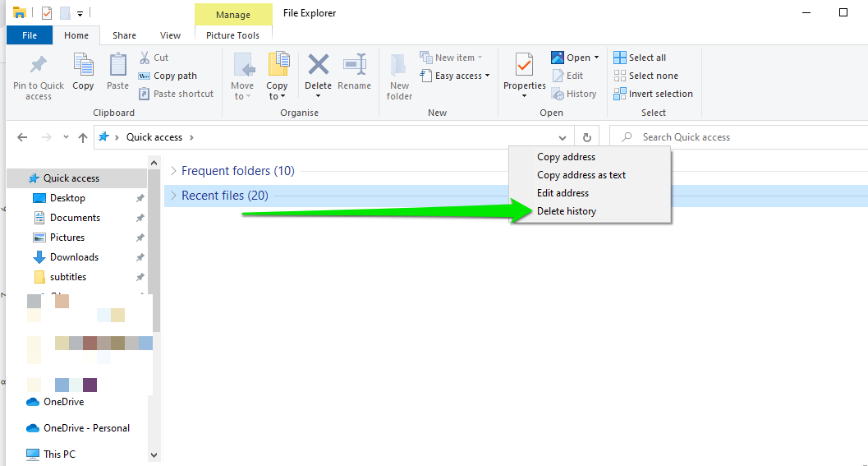The height and width of the screenshot is (466, 868).
Task: Choose Copy path in Clipboard group
Action: [168, 76]
